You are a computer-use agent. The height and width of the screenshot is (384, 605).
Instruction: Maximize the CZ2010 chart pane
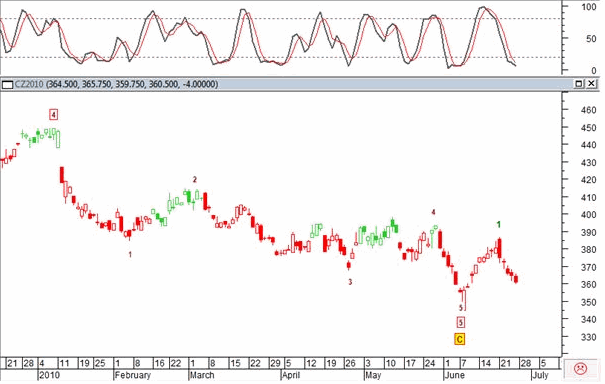click(x=579, y=84)
